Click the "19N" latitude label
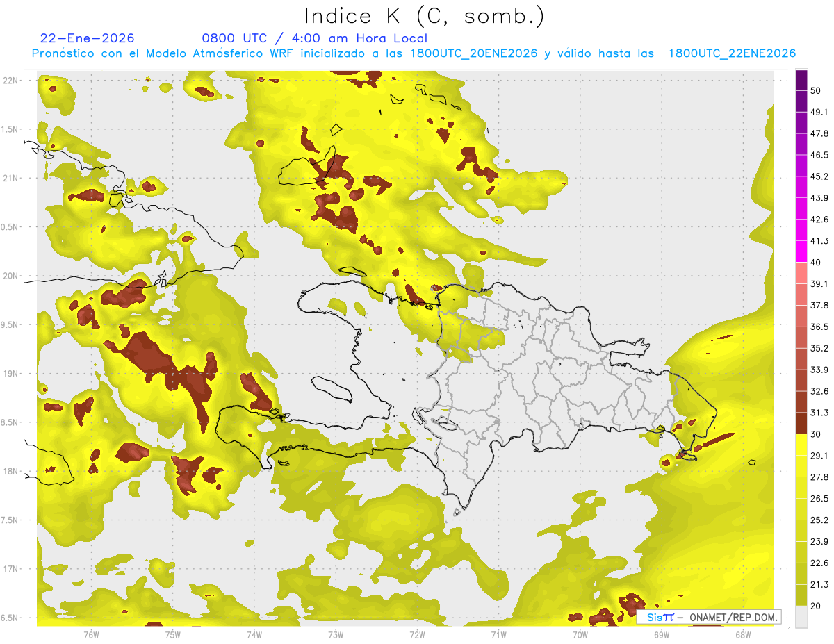The width and height of the screenshot is (834, 644). [x=11, y=374]
